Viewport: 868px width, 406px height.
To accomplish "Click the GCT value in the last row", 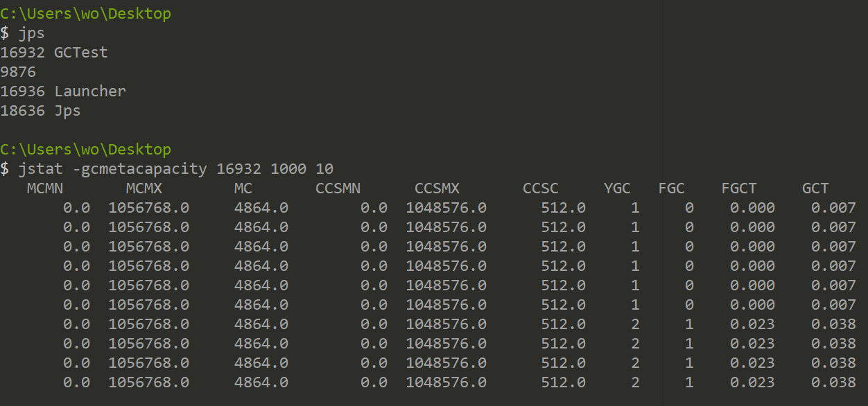I will 833,382.
